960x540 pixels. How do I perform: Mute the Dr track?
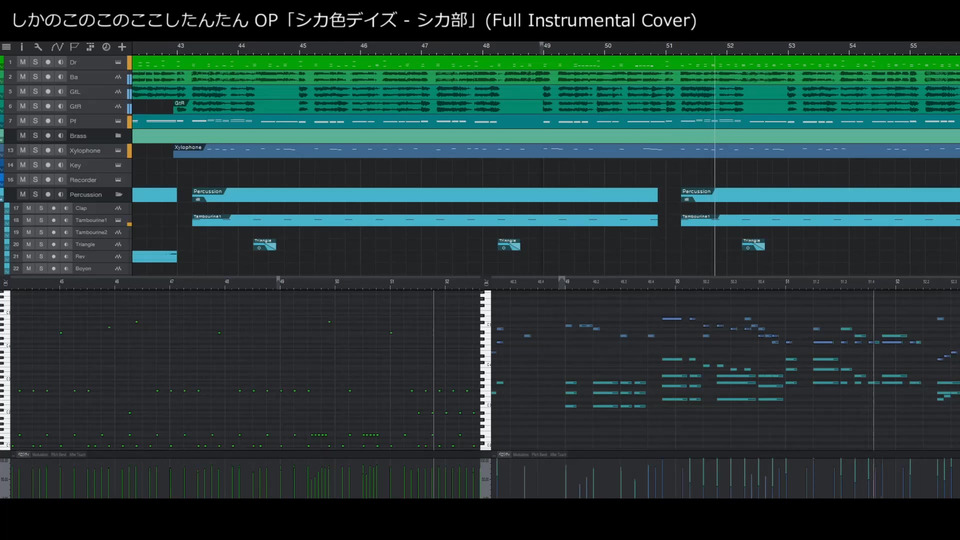pos(23,62)
